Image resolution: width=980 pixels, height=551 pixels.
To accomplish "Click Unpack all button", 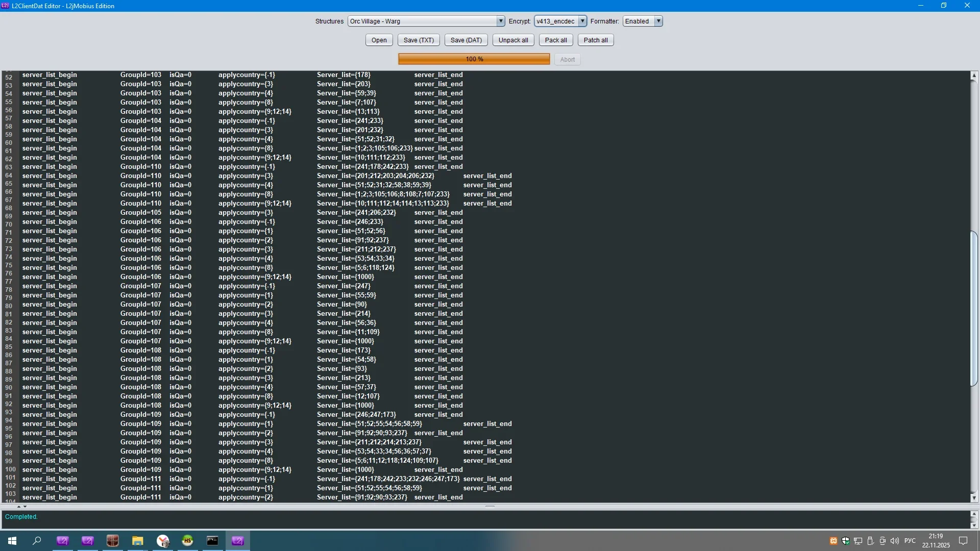I will pyautogui.click(x=513, y=40).
